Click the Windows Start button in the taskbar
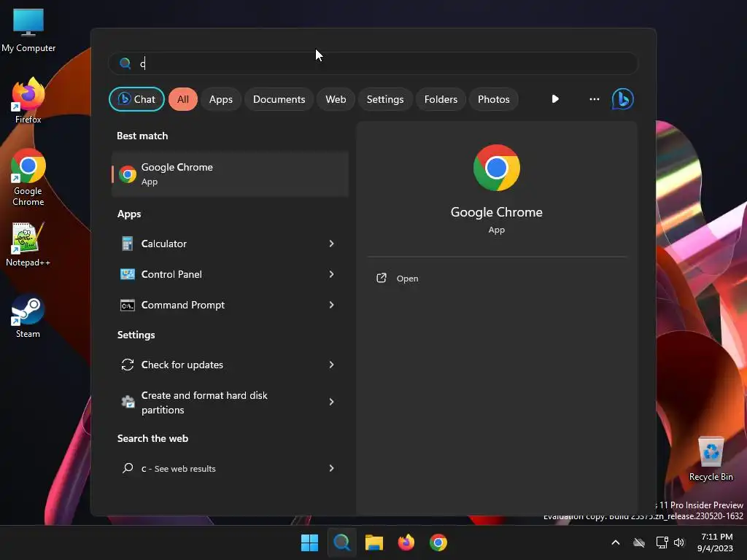 tap(309, 542)
